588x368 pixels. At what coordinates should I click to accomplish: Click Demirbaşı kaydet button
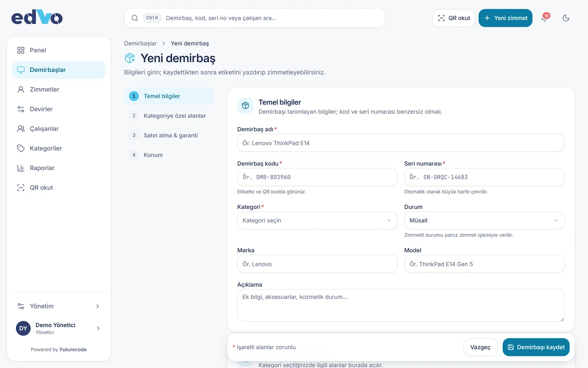[536, 347]
